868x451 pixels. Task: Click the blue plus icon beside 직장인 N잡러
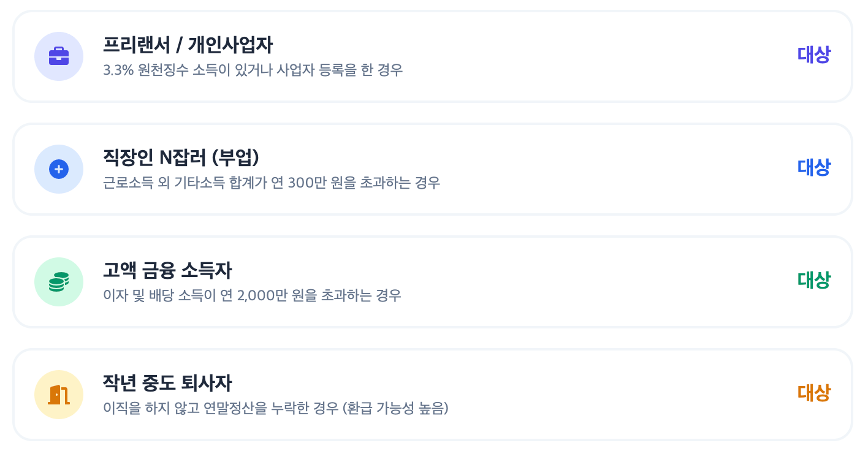pyautogui.click(x=59, y=169)
